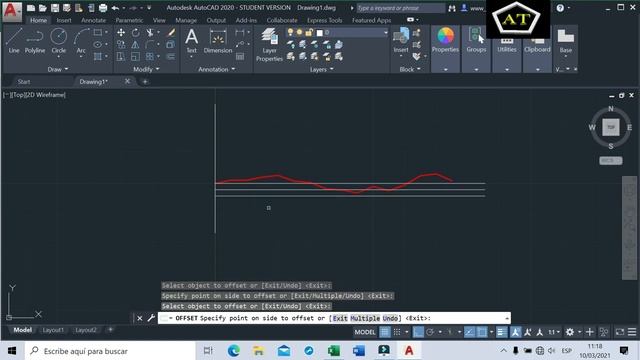Select the Line tool
Screen dimensions: 640x360
tap(13, 41)
